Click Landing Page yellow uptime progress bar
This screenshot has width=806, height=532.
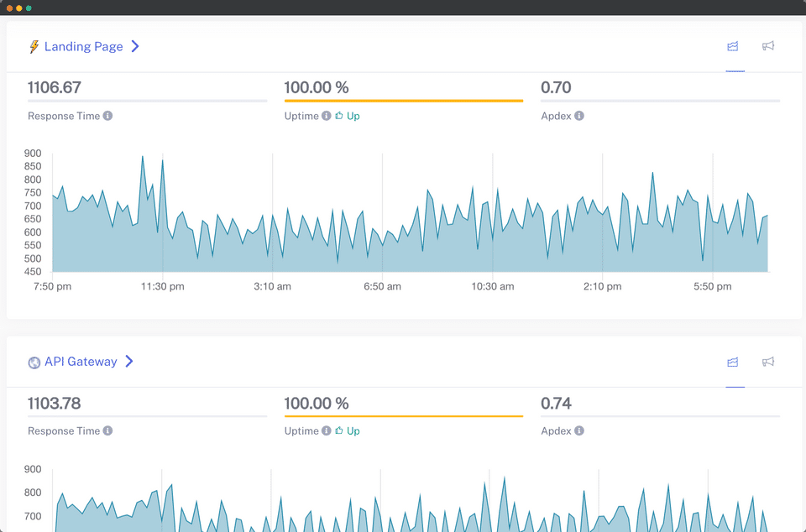click(x=403, y=101)
